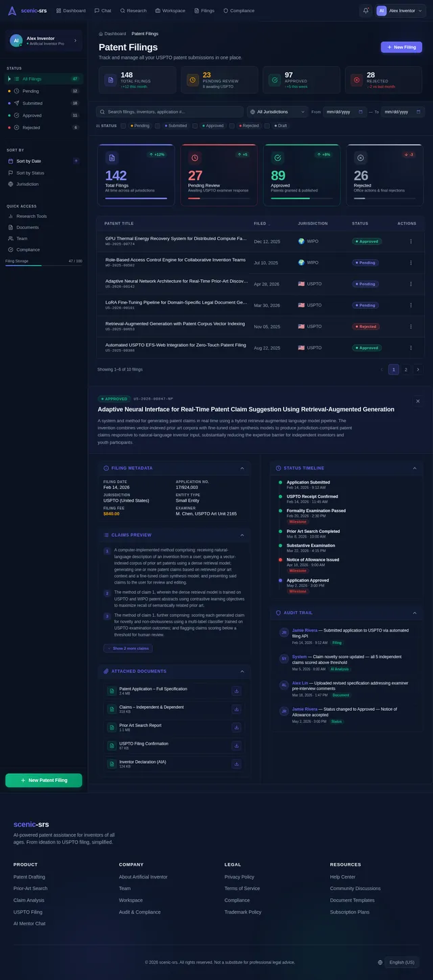The width and height of the screenshot is (433, 980).
Task: Go to page 2 of filings
Action: coord(406,369)
